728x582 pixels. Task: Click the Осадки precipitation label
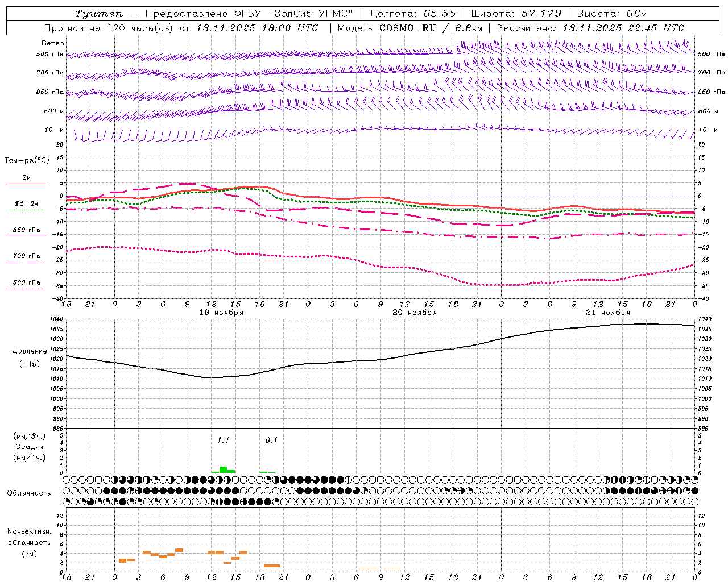pyautogui.click(x=30, y=447)
